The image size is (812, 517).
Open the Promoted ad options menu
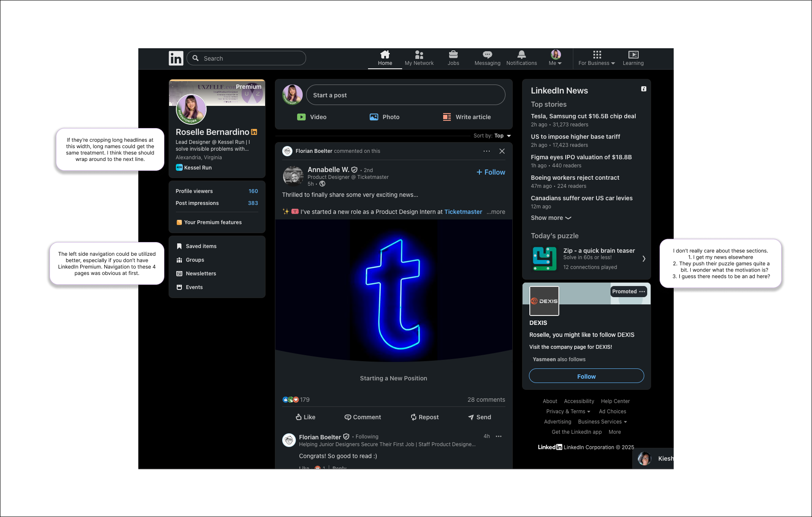tap(642, 292)
